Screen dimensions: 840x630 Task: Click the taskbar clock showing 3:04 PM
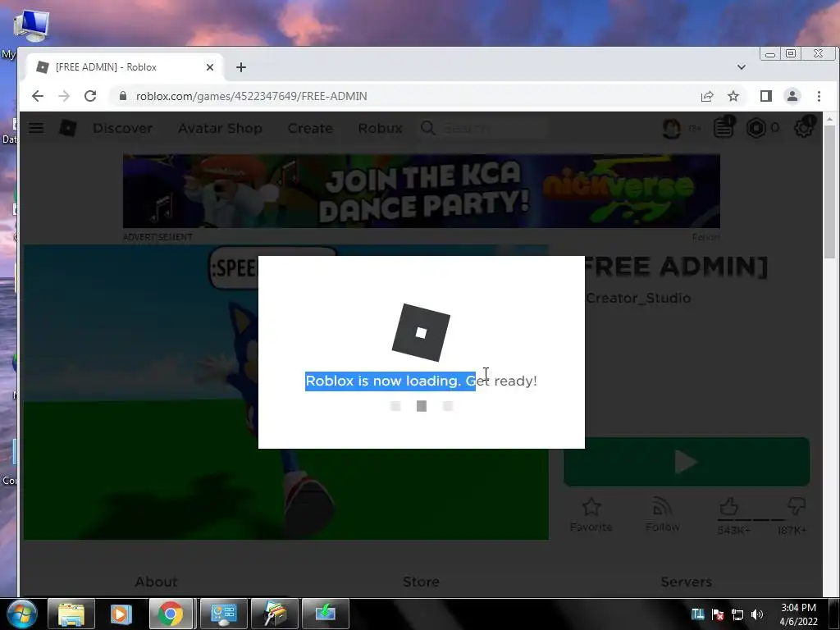(x=798, y=614)
